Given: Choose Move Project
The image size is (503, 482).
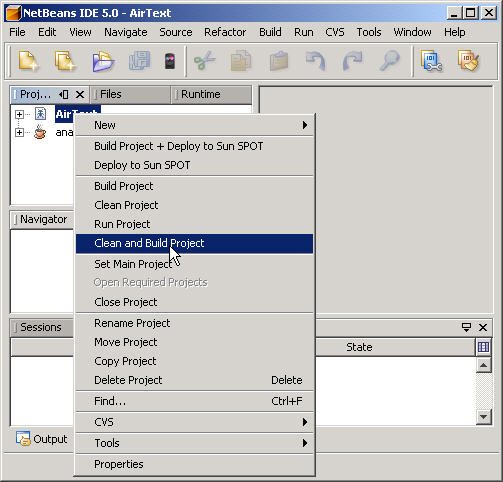Looking at the screenshot, I should pos(195,342).
